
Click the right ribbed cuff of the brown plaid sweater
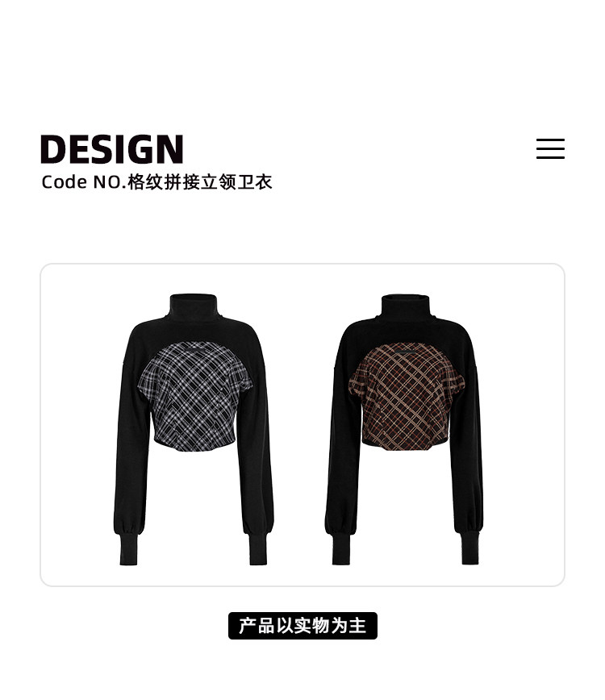pyautogui.click(x=469, y=548)
